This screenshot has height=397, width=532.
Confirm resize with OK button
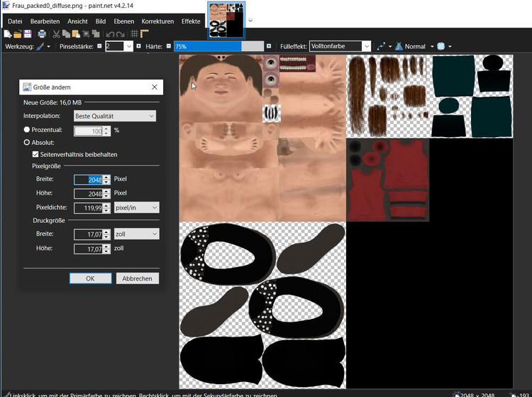pyautogui.click(x=90, y=278)
